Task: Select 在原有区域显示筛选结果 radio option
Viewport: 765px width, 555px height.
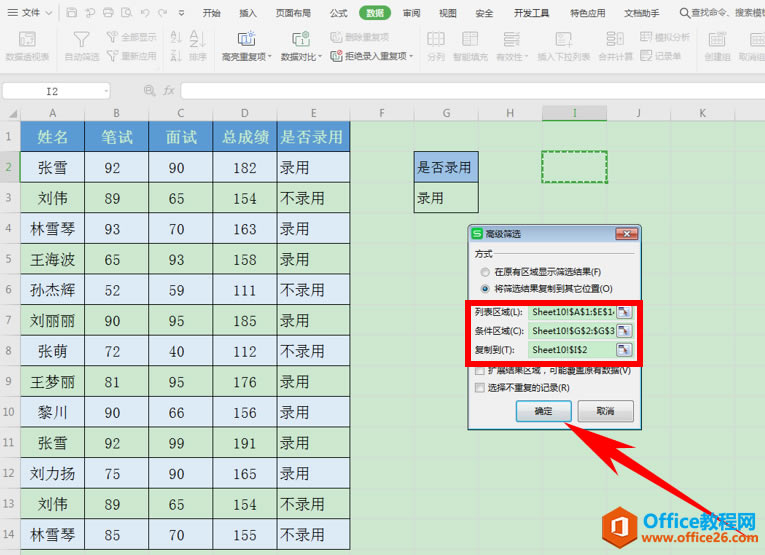Action: click(x=485, y=272)
